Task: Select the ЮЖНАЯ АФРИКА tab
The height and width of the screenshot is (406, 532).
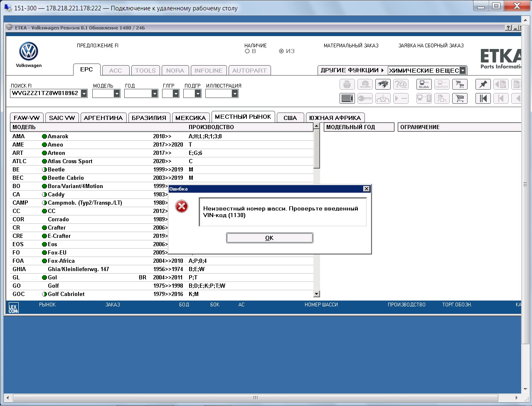Action: click(335, 117)
